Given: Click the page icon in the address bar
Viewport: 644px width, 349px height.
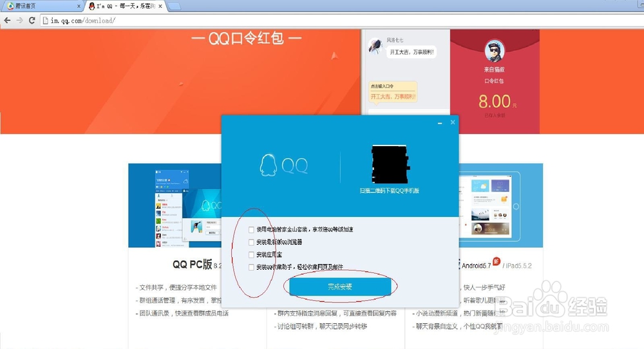Looking at the screenshot, I should pyautogui.click(x=46, y=20).
